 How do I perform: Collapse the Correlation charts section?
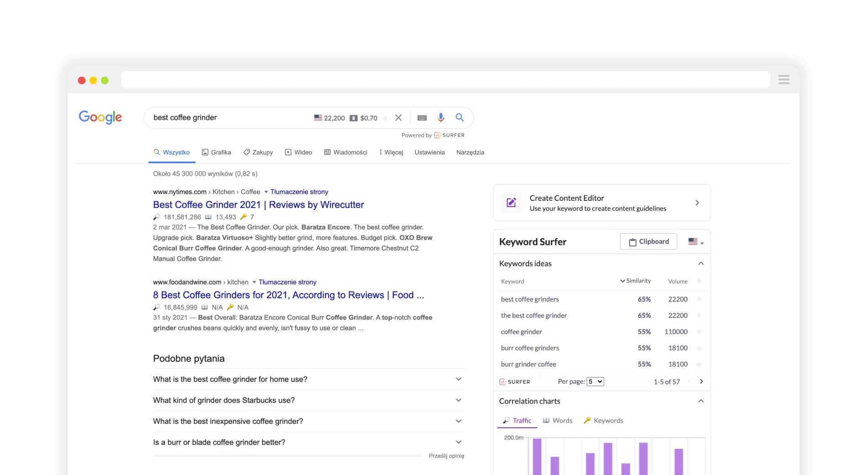point(701,401)
